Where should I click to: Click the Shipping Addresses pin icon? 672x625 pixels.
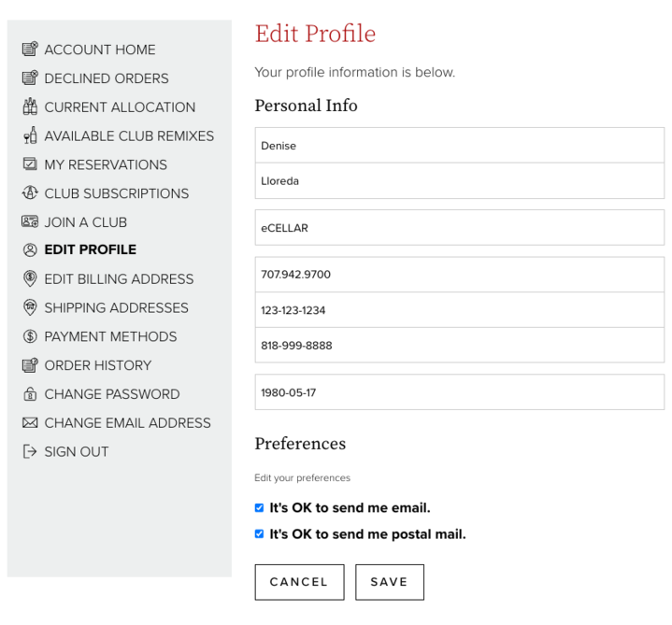30,307
